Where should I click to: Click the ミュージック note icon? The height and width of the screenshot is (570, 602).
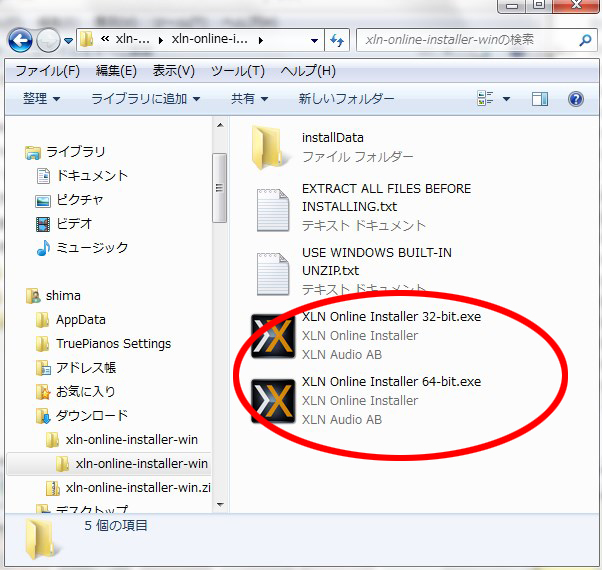[x=43, y=248]
